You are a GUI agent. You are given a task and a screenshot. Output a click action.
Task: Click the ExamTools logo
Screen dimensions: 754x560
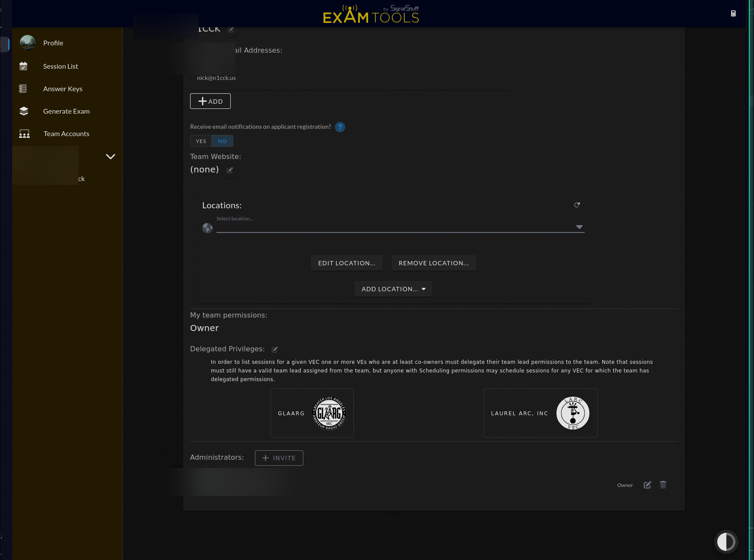coord(371,14)
